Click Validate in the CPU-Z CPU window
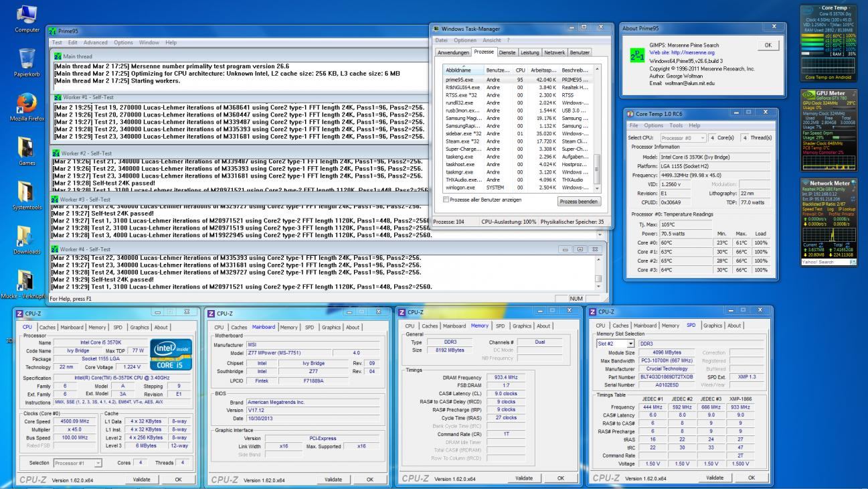 coord(143,479)
